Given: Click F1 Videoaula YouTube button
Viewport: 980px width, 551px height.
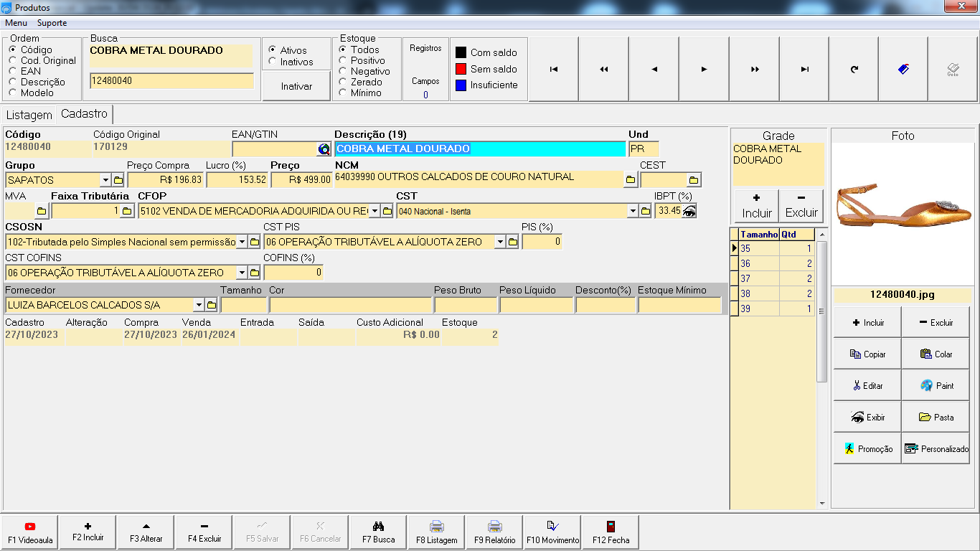Looking at the screenshot, I should [x=30, y=532].
